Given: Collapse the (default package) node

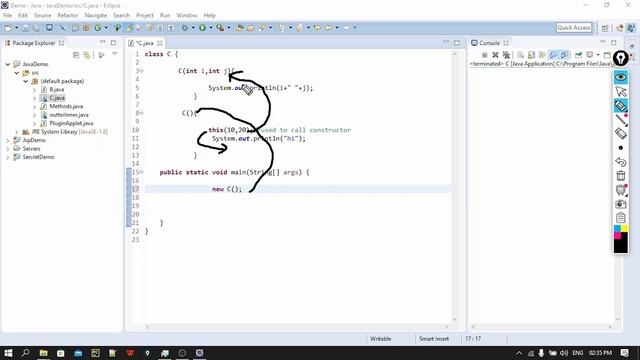Looking at the screenshot, I should tap(26, 81).
